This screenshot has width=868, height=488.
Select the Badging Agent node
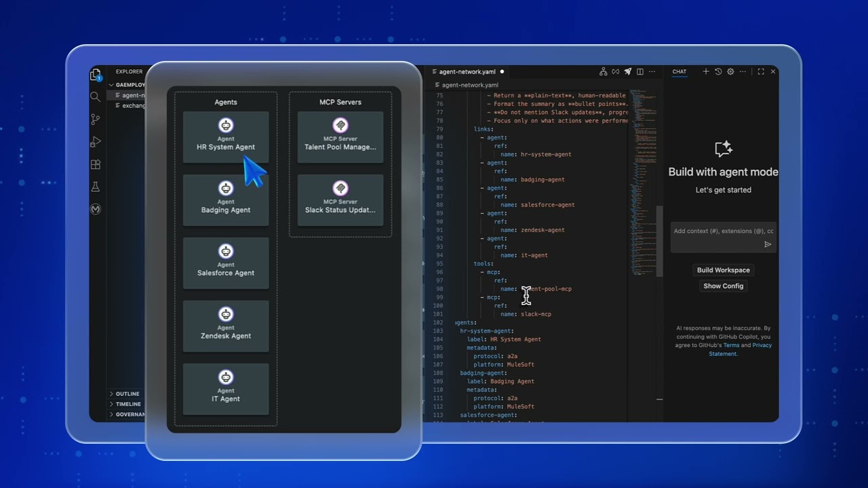pyautogui.click(x=226, y=201)
